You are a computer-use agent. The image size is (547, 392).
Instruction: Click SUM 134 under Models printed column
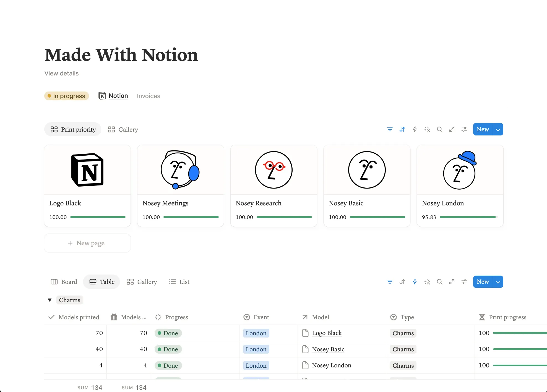pos(90,388)
